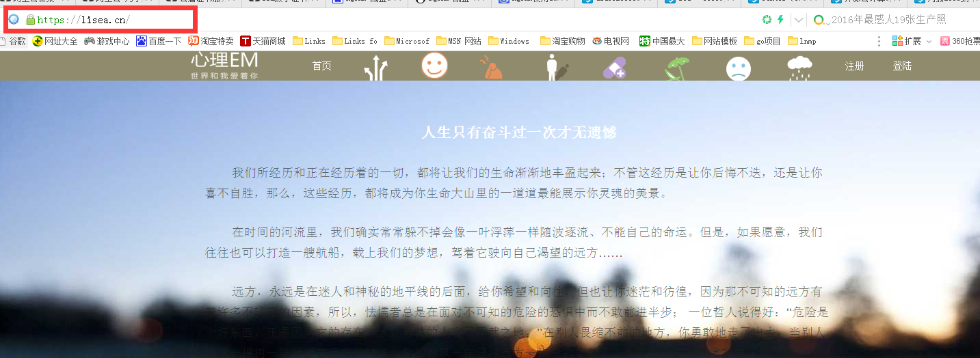Open the 百度一下 bookmark

[x=159, y=41]
